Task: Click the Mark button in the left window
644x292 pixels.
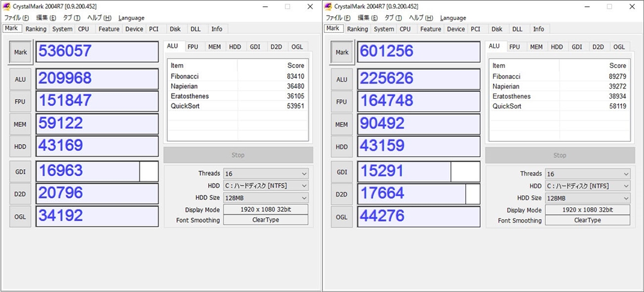Action: pyautogui.click(x=20, y=52)
